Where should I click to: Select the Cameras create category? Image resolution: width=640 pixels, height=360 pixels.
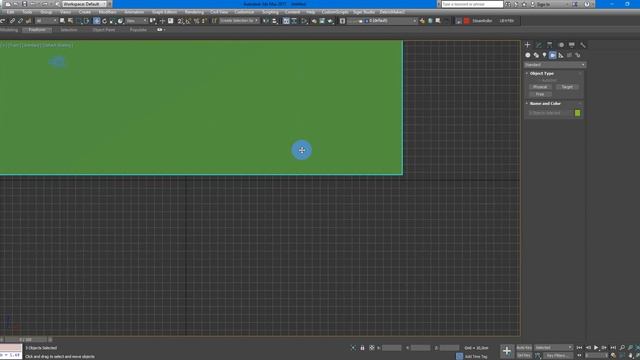click(x=553, y=55)
